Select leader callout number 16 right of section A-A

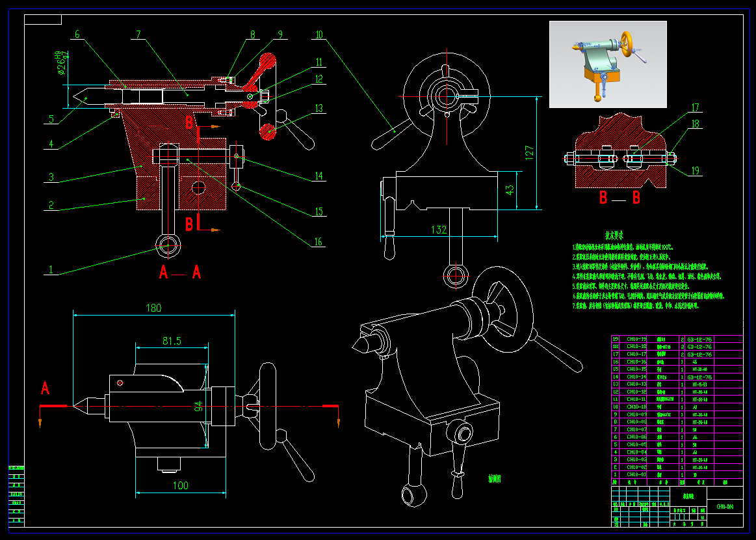click(319, 242)
